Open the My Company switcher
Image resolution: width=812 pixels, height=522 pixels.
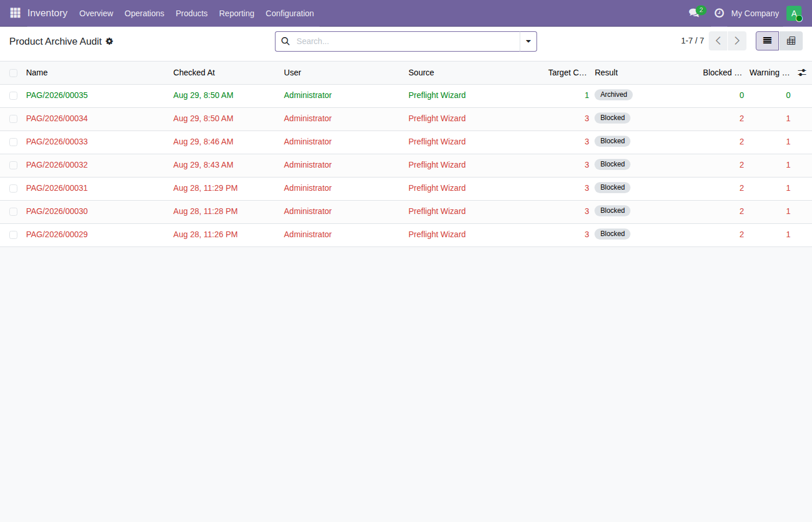pyautogui.click(x=755, y=13)
